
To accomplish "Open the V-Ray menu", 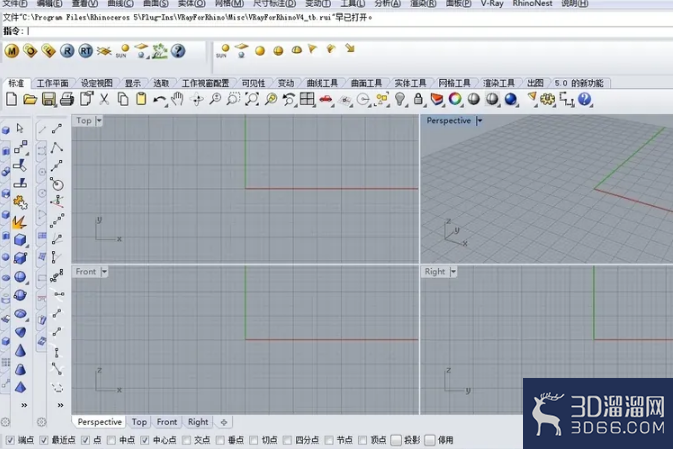I will [492, 3].
